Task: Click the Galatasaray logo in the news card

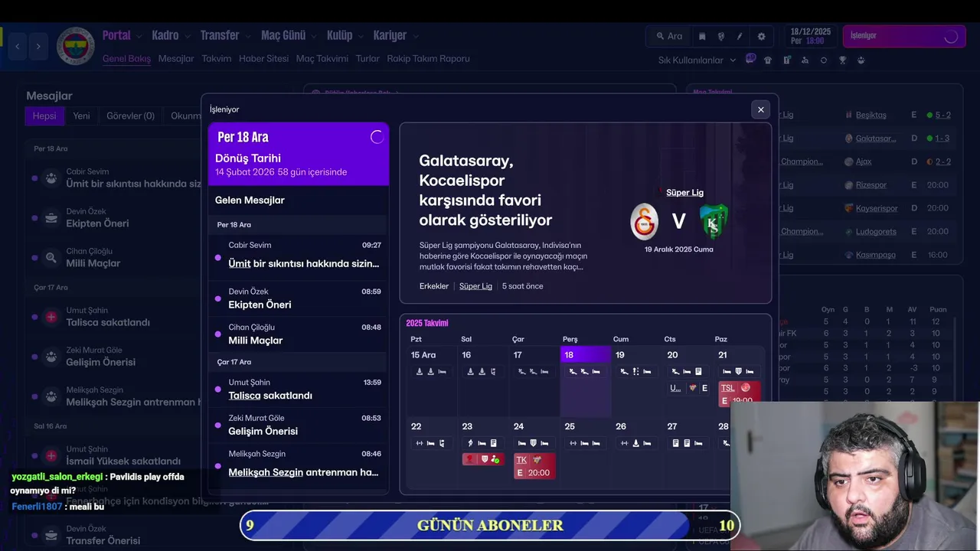Action: (645, 221)
